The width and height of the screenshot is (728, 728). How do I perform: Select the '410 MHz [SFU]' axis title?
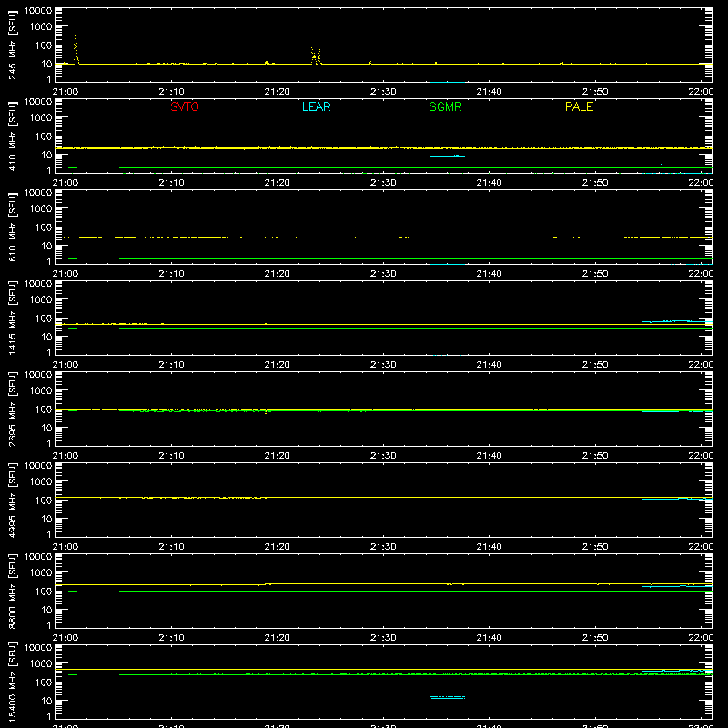12,136
